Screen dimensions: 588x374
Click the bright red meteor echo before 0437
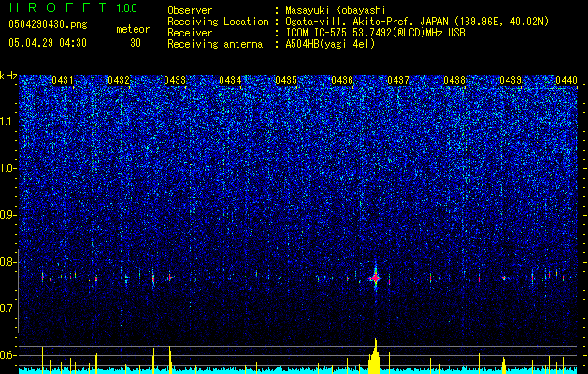click(375, 278)
